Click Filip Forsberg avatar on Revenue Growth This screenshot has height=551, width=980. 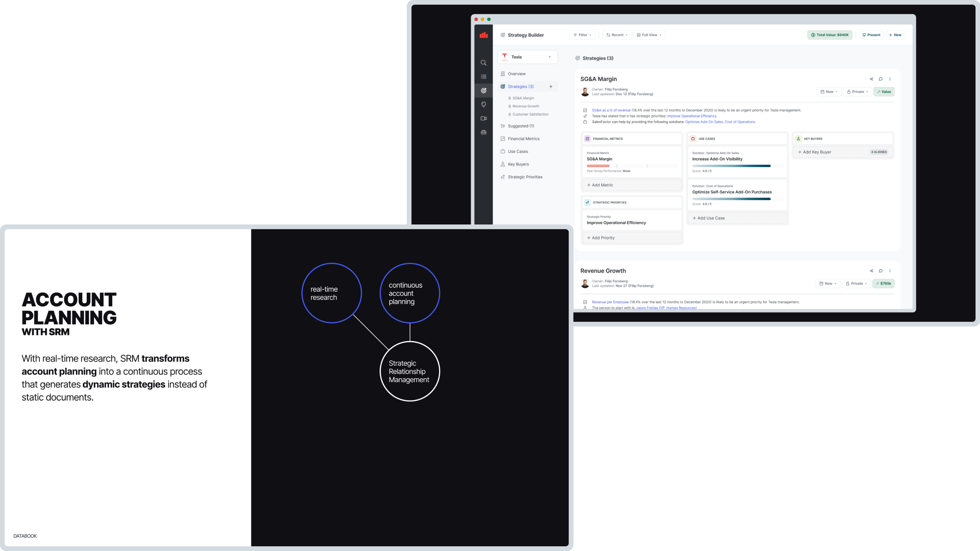585,283
